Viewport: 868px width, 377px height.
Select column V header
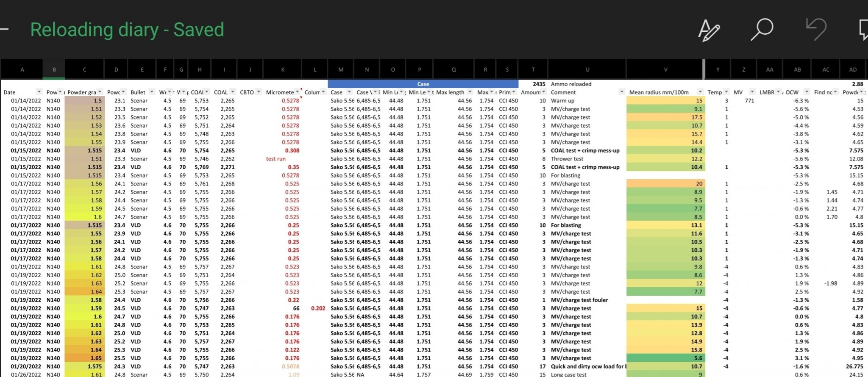click(x=665, y=69)
